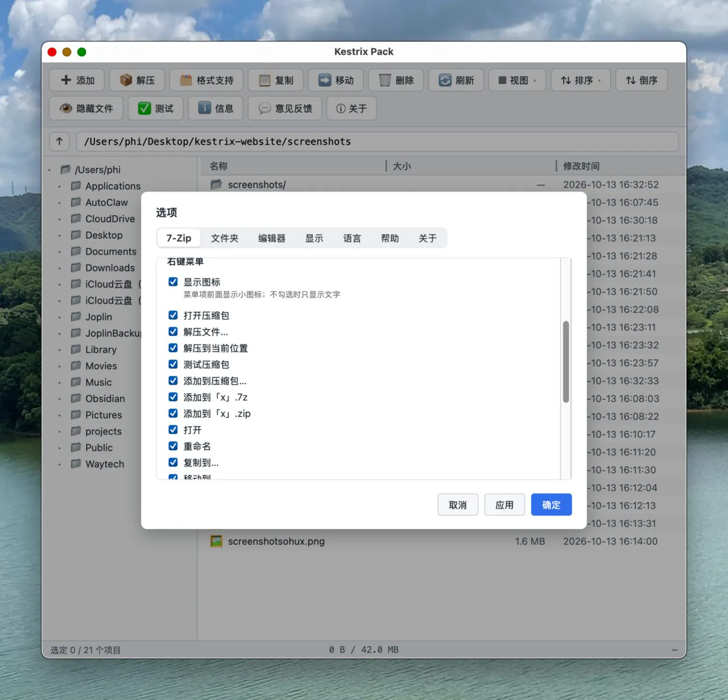Image resolution: width=728 pixels, height=700 pixels.
Task: Expand the Applications folder in tree
Action: pos(60,186)
